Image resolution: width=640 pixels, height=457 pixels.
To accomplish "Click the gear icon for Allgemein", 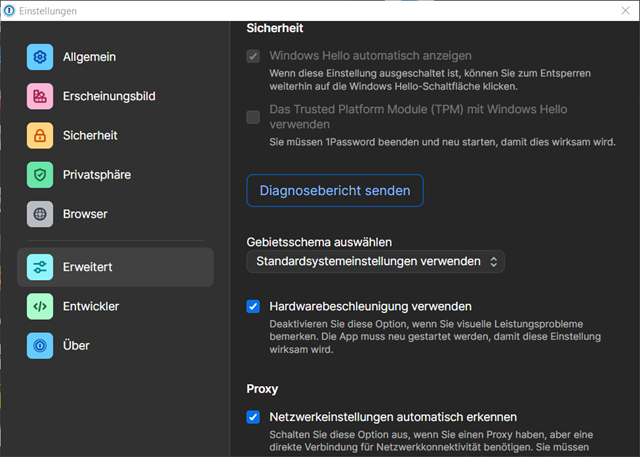I will pyautogui.click(x=40, y=57).
